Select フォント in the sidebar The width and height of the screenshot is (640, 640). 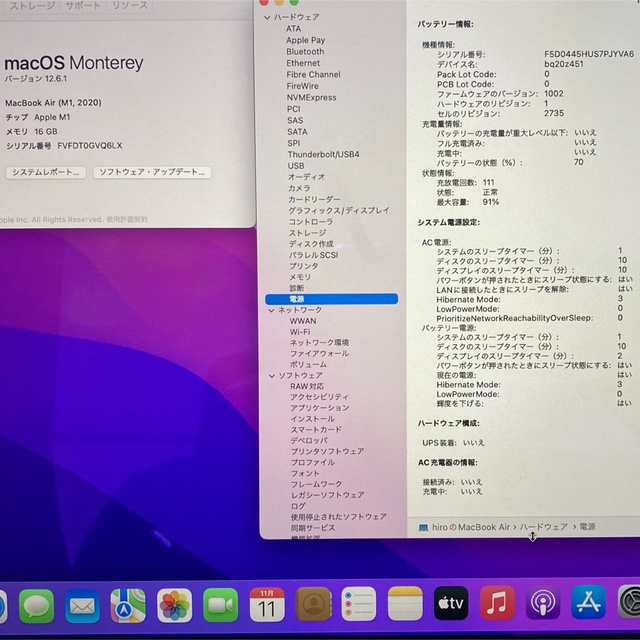coord(305,473)
